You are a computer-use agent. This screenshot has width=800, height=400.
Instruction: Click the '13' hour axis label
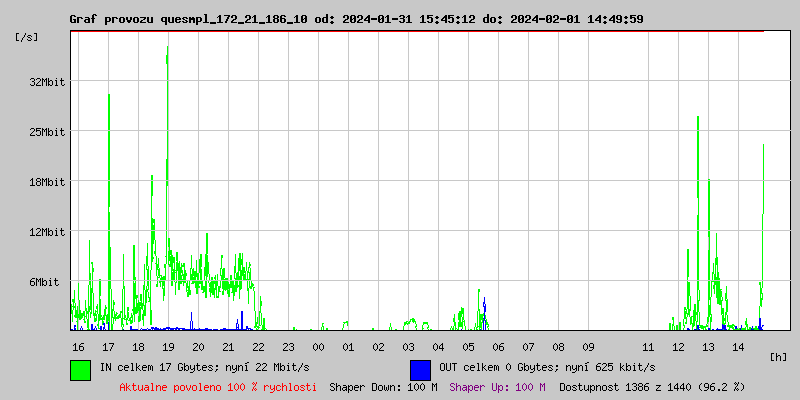pyautogui.click(x=708, y=347)
